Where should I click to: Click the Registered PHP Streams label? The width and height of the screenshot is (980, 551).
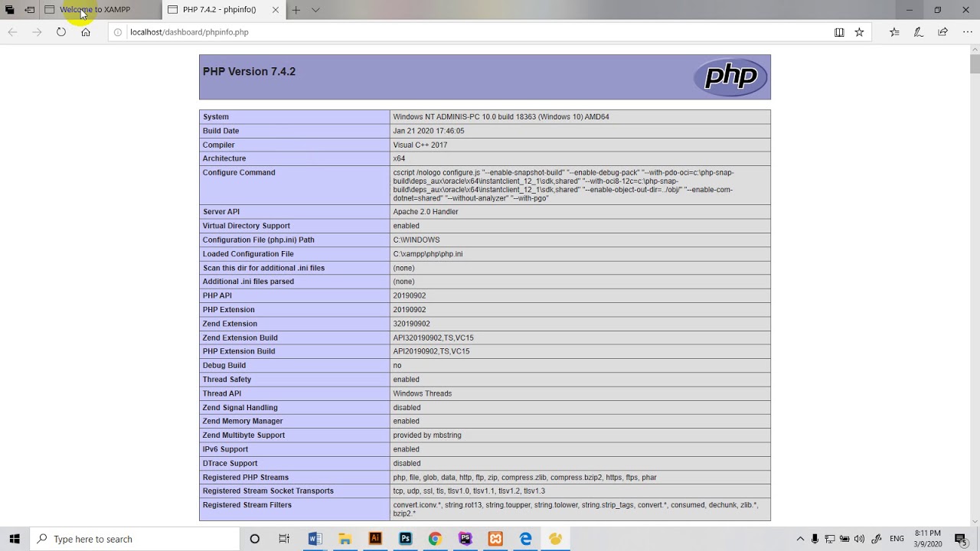[246, 478]
